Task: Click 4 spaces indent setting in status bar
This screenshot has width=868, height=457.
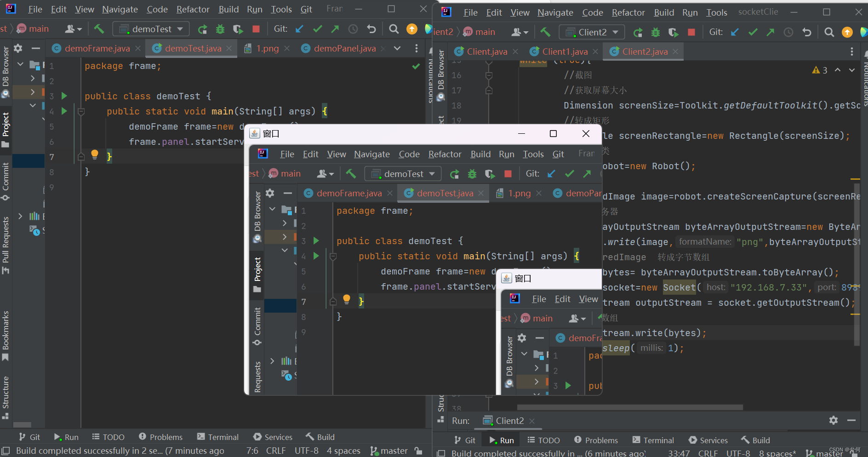Action: coord(343,451)
